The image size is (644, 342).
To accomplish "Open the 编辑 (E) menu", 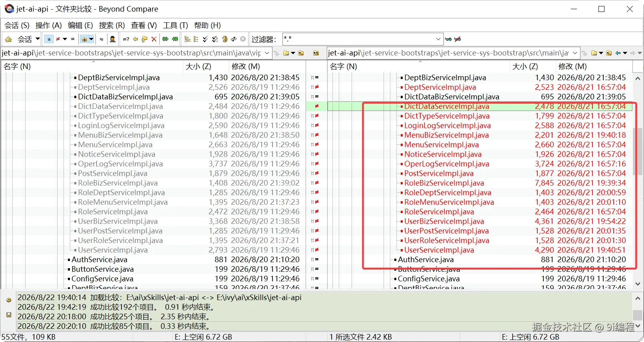I will [x=80, y=25].
